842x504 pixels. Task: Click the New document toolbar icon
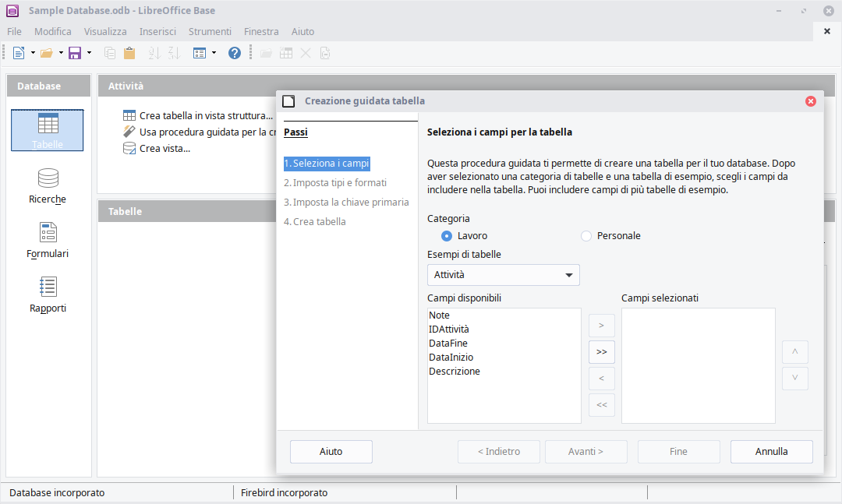coord(19,53)
